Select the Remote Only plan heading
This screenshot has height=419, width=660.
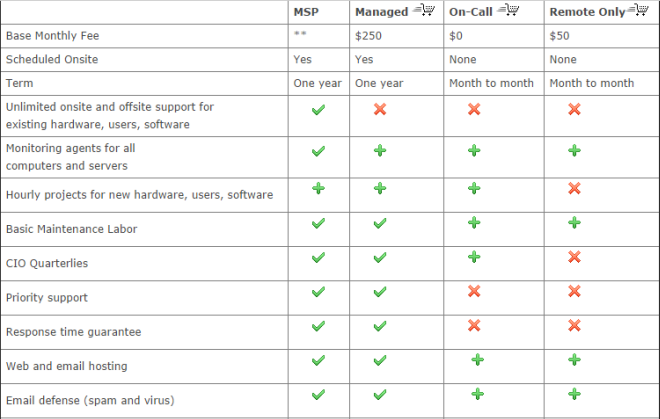click(587, 12)
